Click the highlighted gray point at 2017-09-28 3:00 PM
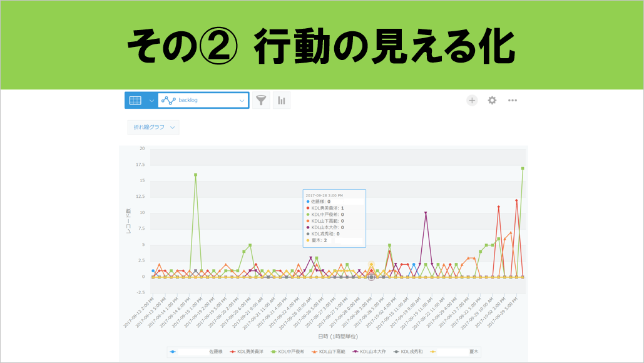 pyautogui.click(x=371, y=277)
